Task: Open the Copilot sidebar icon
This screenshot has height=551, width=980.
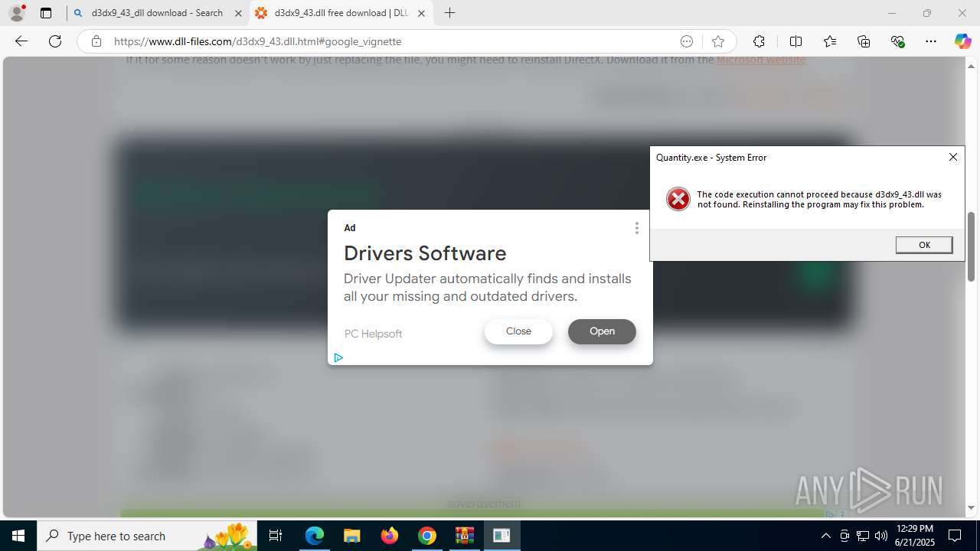Action: click(x=962, y=41)
